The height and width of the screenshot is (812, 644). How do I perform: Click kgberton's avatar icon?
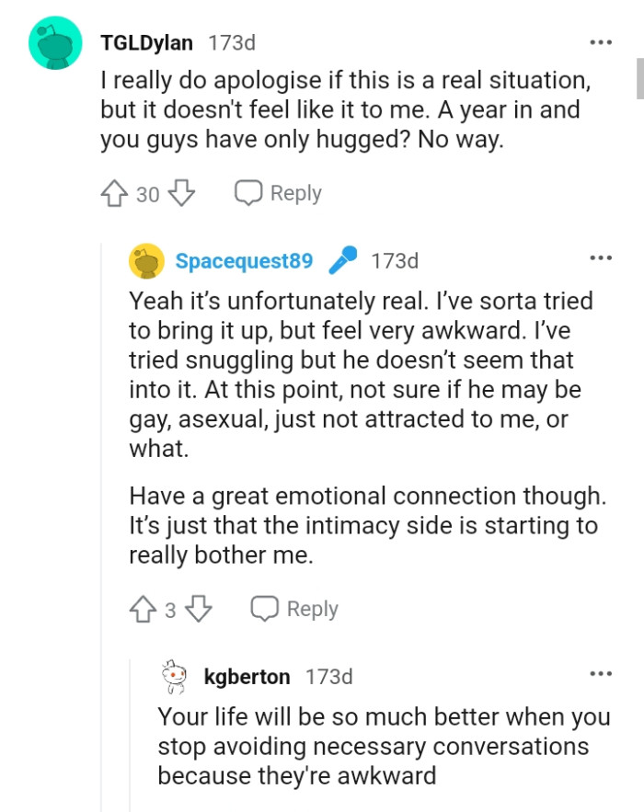pyautogui.click(x=175, y=676)
